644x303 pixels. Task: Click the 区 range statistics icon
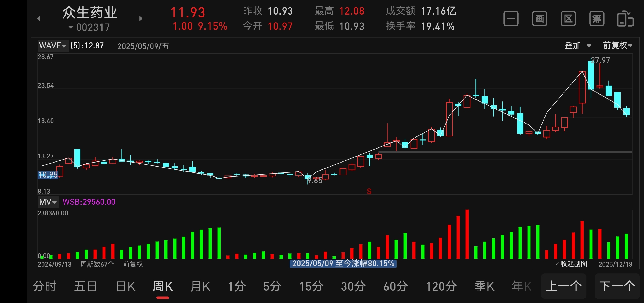pyautogui.click(x=568, y=19)
